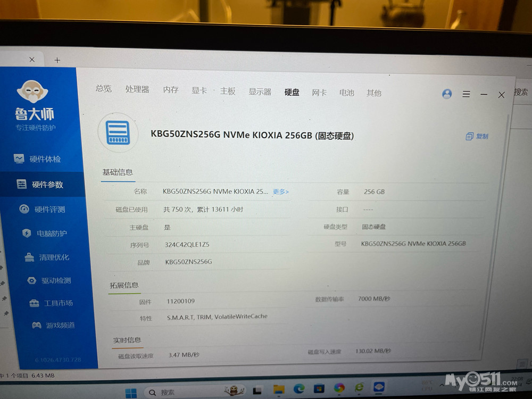Click the 7000 MB/秒 transfer rate value
Image resolution: width=532 pixels, height=399 pixels.
point(374,298)
